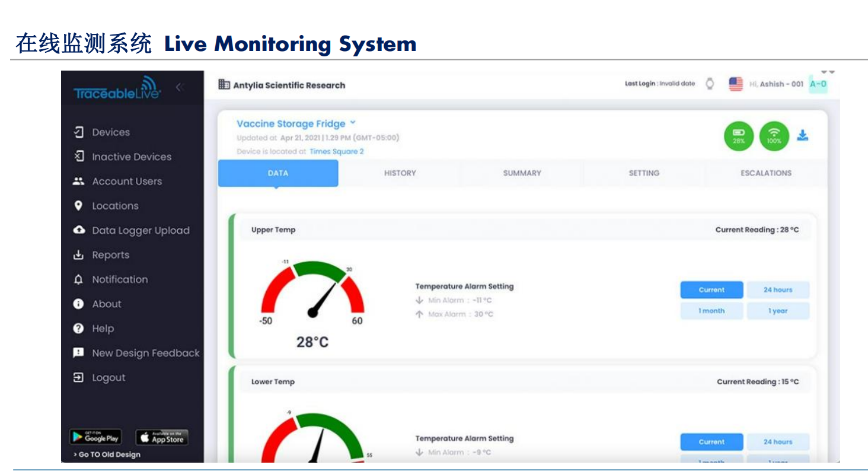Click the Notification bell icon
This screenshot has width=868, height=471.
click(78, 279)
